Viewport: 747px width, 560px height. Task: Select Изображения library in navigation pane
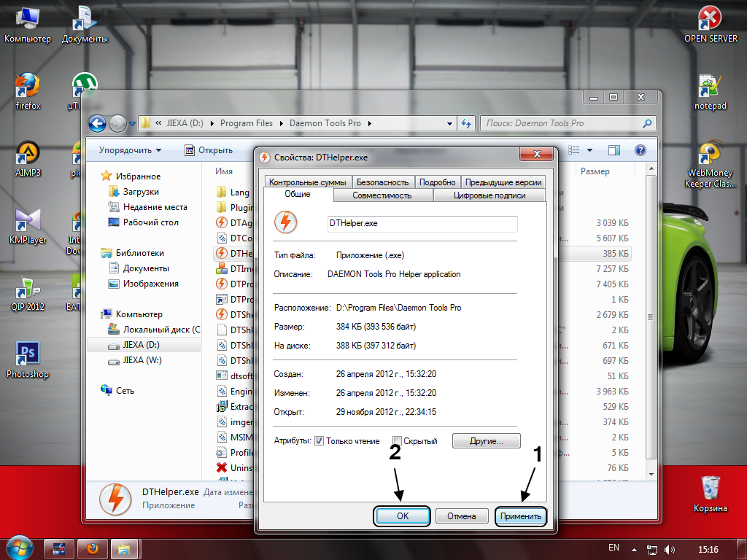pos(144,284)
